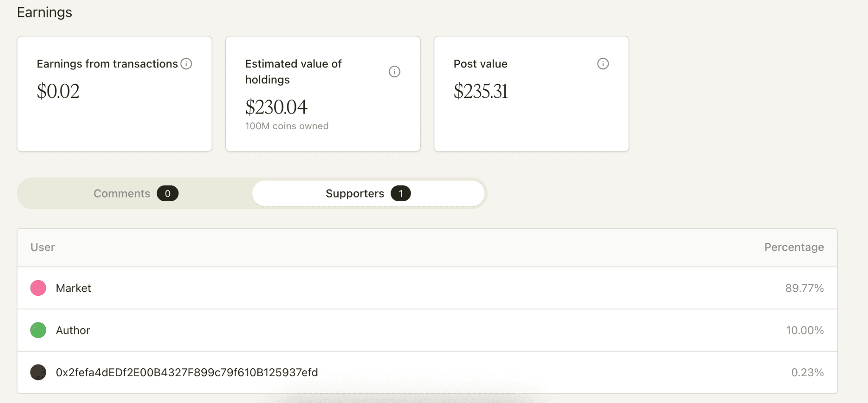The height and width of the screenshot is (403, 868).
Task: Click the 89.77% Market percentage
Action: [x=804, y=288]
